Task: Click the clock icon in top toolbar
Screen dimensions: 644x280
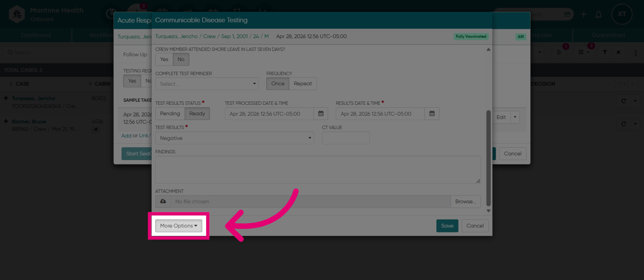Action: click(110, 14)
